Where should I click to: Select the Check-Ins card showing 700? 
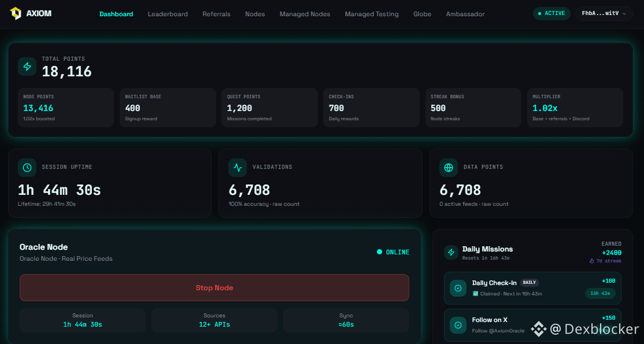pyautogui.click(x=372, y=108)
